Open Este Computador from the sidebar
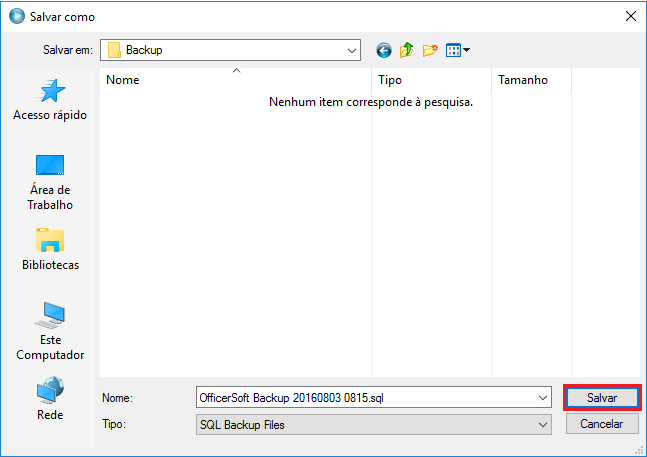This screenshot has width=647, height=457. tap(49, 332)
